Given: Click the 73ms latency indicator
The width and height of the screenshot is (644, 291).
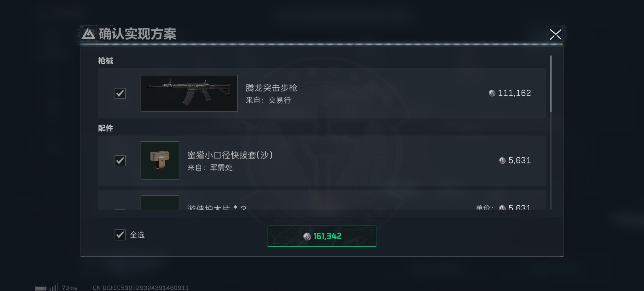Looking at the screenshot, I should point(69,288).
